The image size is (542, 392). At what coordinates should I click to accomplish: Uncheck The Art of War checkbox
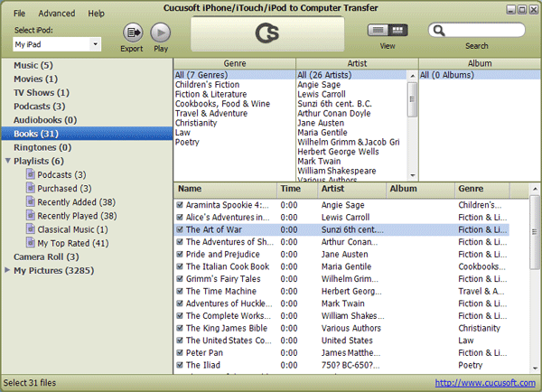[x=180, y=229]
